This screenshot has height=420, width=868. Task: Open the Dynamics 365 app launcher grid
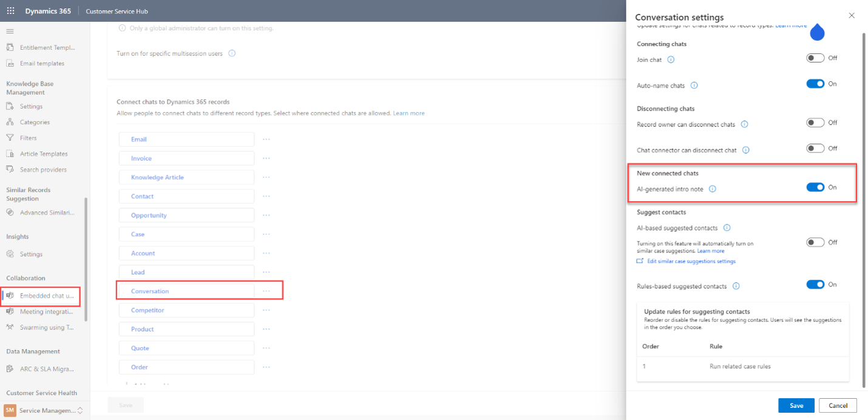pos(10,11)
